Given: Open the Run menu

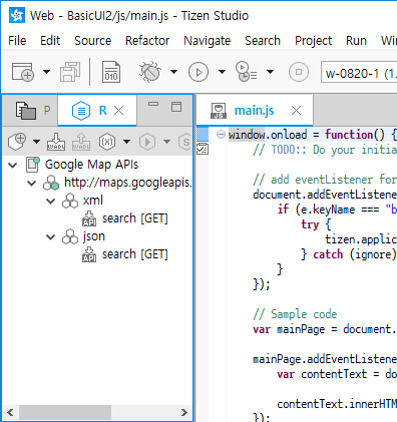Looking at the screenshot, I should tap(356, 41).
